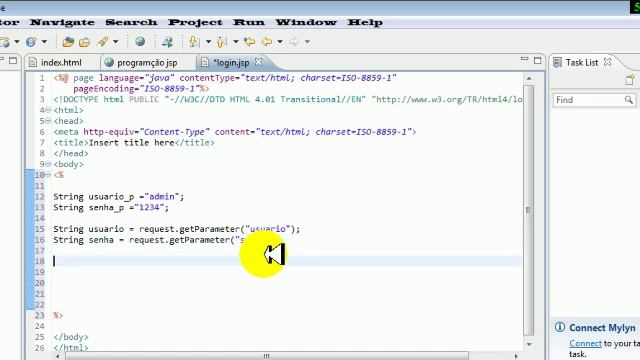Screen dimensions: 640x360
Task: Click the web browser globe icon
Action: click(140, 42)
